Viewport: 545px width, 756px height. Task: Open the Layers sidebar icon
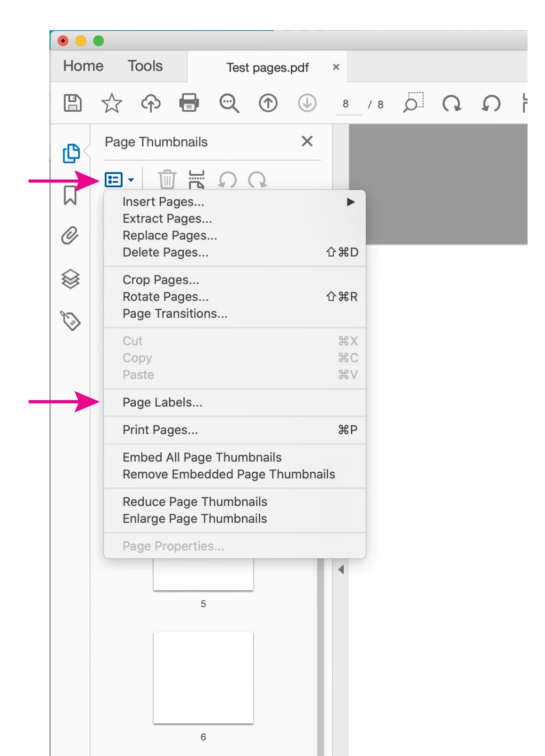point(71,279)
